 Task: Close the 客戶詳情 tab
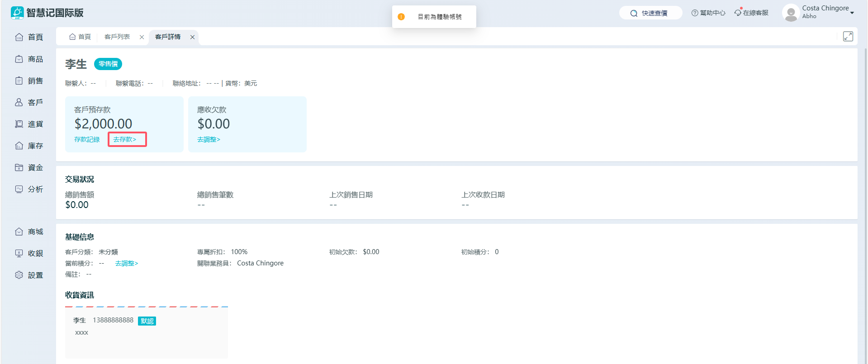pos(192,37)
